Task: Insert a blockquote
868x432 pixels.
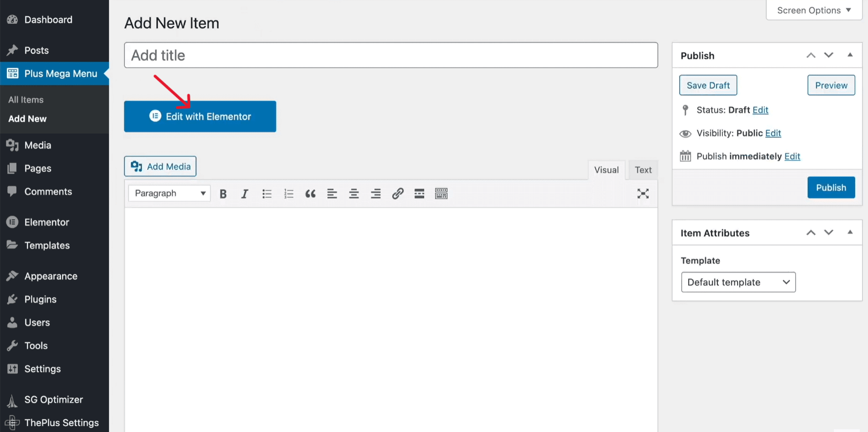Action: [310, 193]
